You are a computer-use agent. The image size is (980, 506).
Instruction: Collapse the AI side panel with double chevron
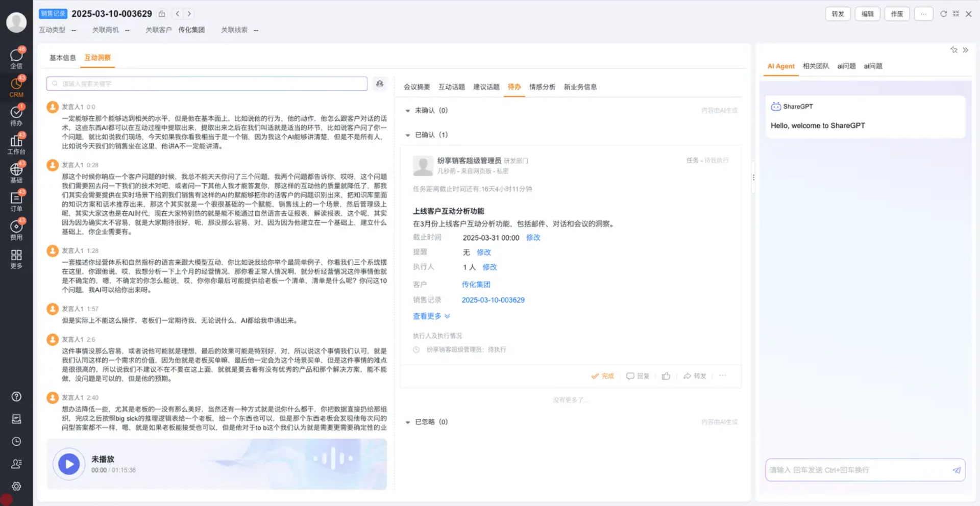point(965,50)
